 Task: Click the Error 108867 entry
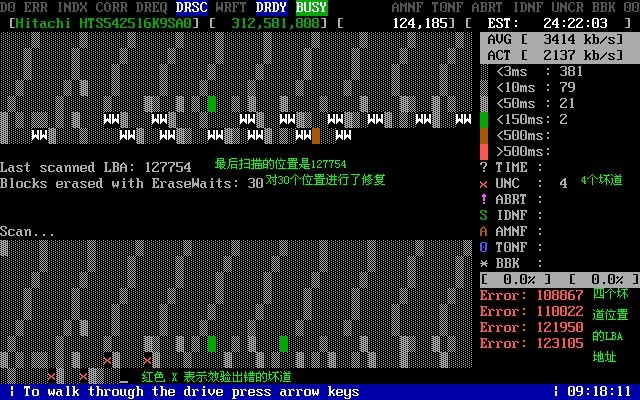531,296
